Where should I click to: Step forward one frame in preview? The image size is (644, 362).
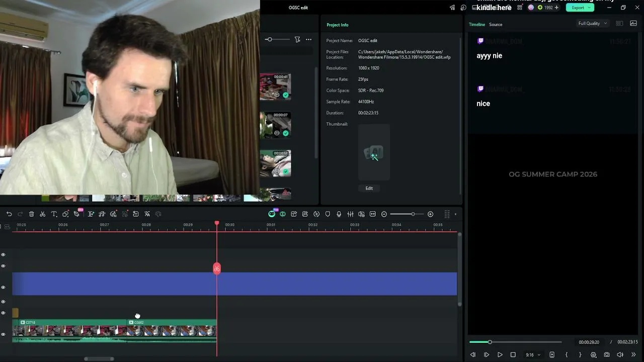pos(486,355)
